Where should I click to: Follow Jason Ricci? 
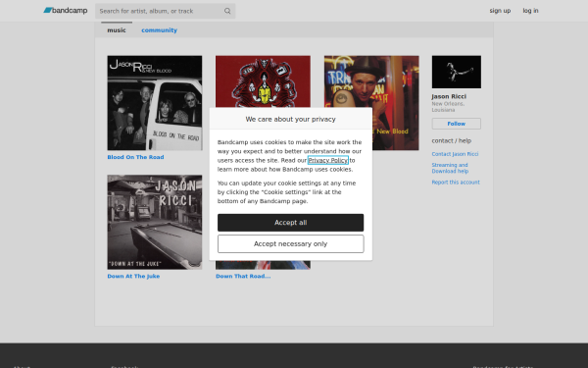[457, 124]
